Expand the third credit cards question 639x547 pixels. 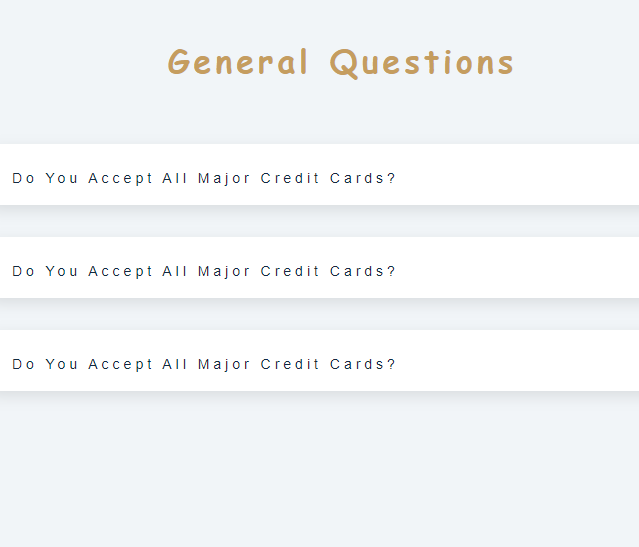point(320,360)
